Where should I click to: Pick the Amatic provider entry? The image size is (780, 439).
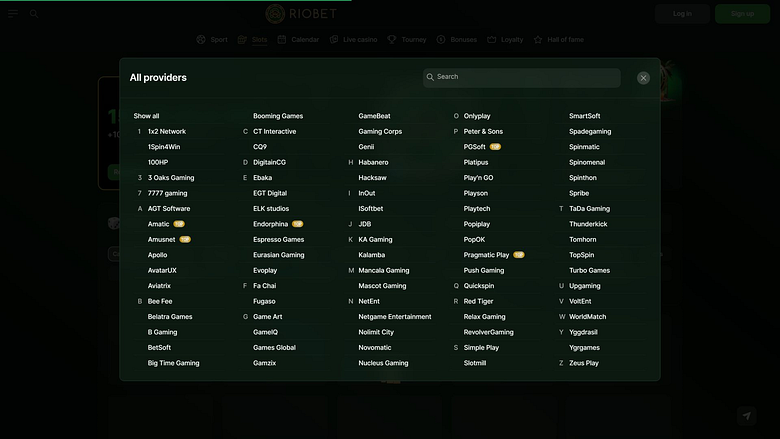(158, 224)
